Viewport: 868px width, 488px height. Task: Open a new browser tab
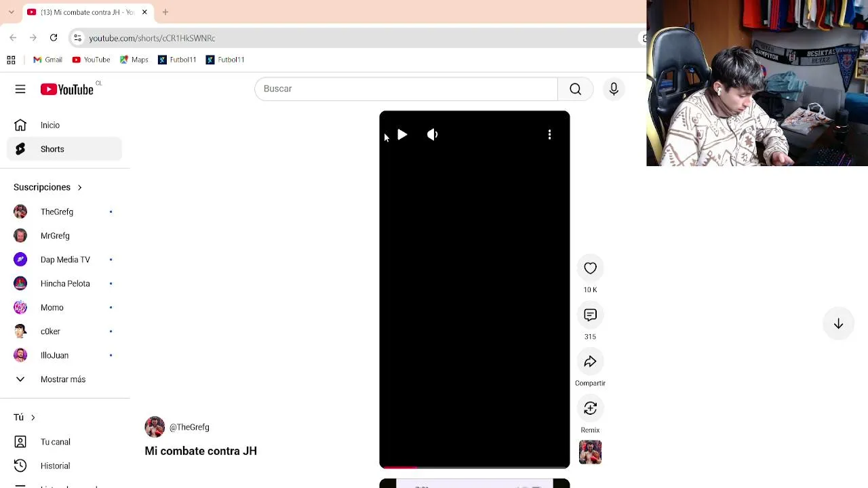click(x=165, y=12)
